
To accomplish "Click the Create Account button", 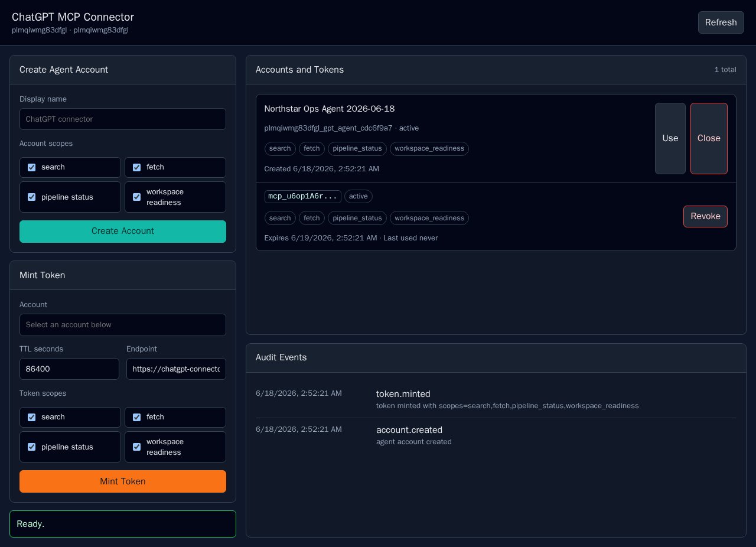I will click(x=123, y=231).
